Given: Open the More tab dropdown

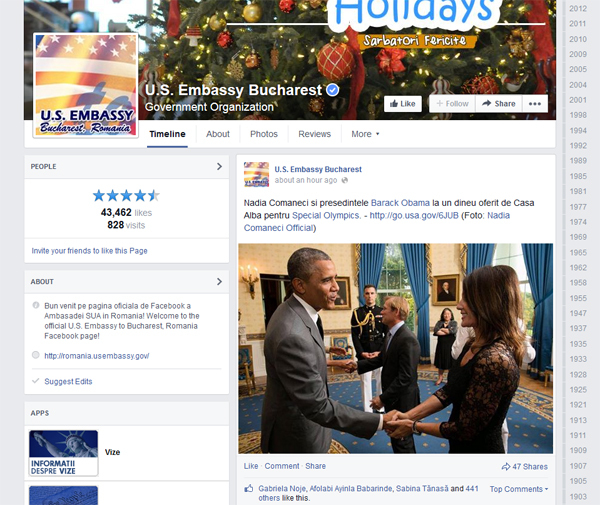Looking at the screenshot, I should tap(365, 134).
